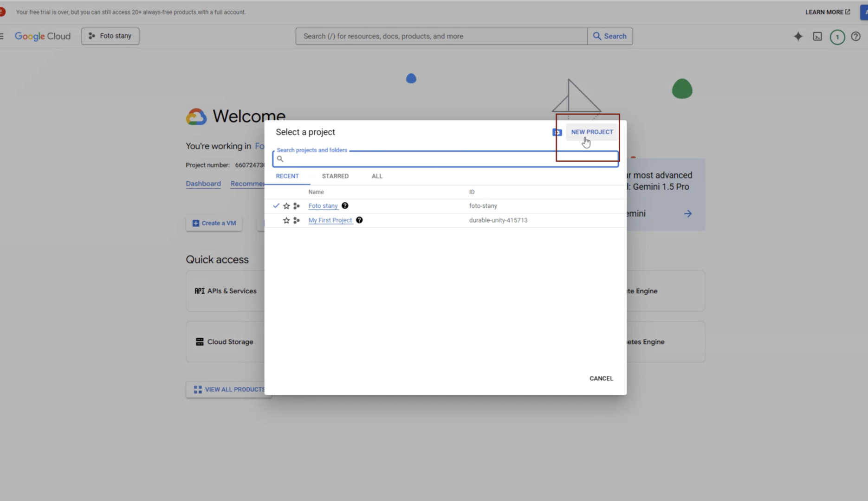This screenshot has width=868, height=501.
Task: Click the LEARN MORE link
Action: [828, 12]
